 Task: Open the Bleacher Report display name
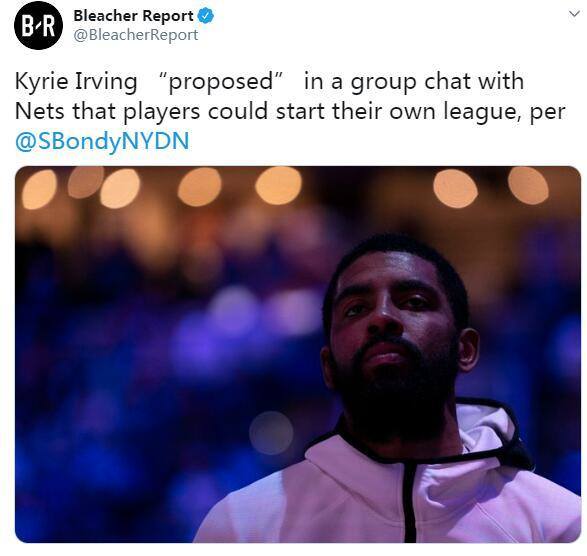click(x=133, y=16)
